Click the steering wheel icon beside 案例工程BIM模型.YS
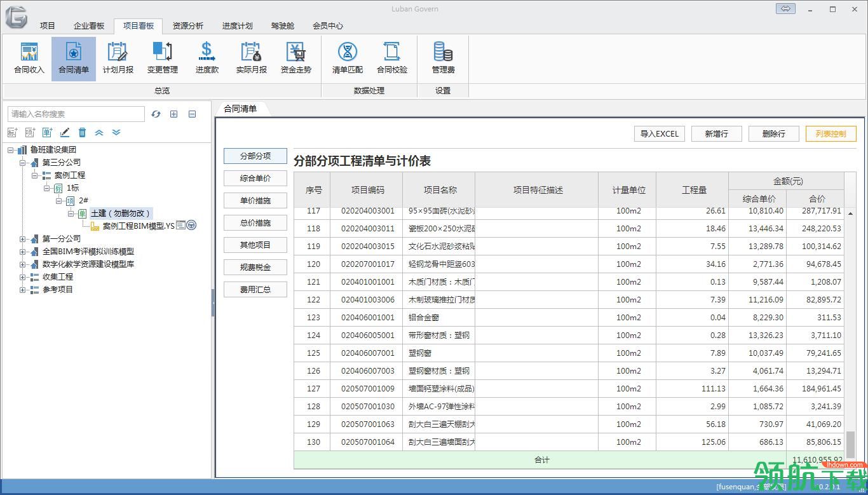 point(191,226)
